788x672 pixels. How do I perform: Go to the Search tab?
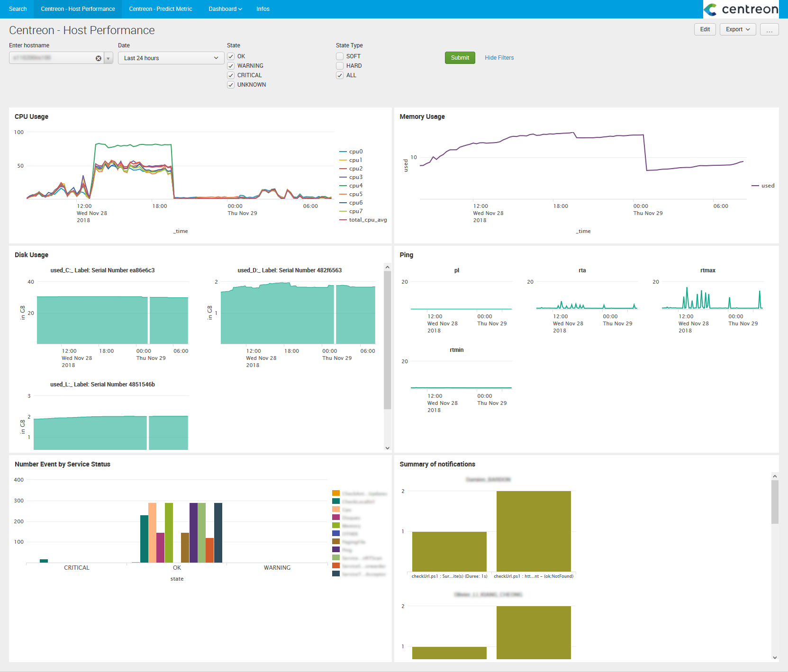[18, 9]
